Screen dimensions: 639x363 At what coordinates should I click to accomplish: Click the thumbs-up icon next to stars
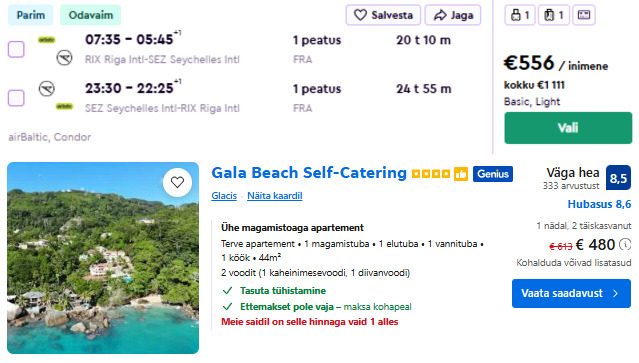point(461,174)
